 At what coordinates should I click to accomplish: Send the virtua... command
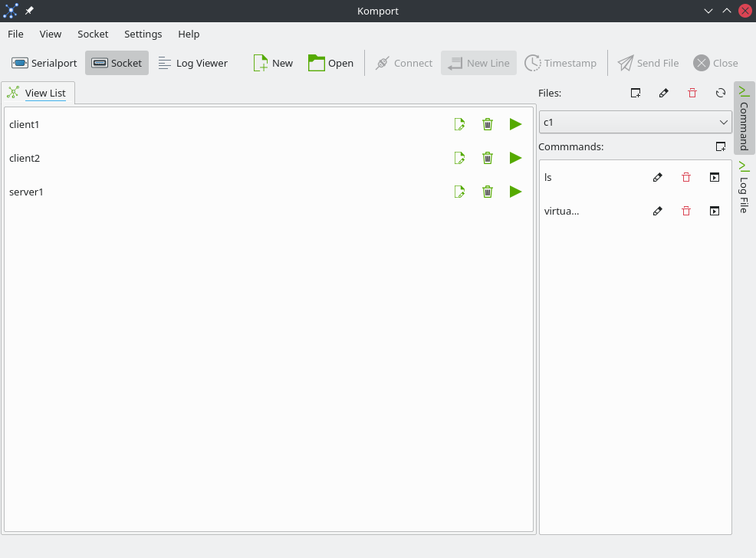[715, 211]
